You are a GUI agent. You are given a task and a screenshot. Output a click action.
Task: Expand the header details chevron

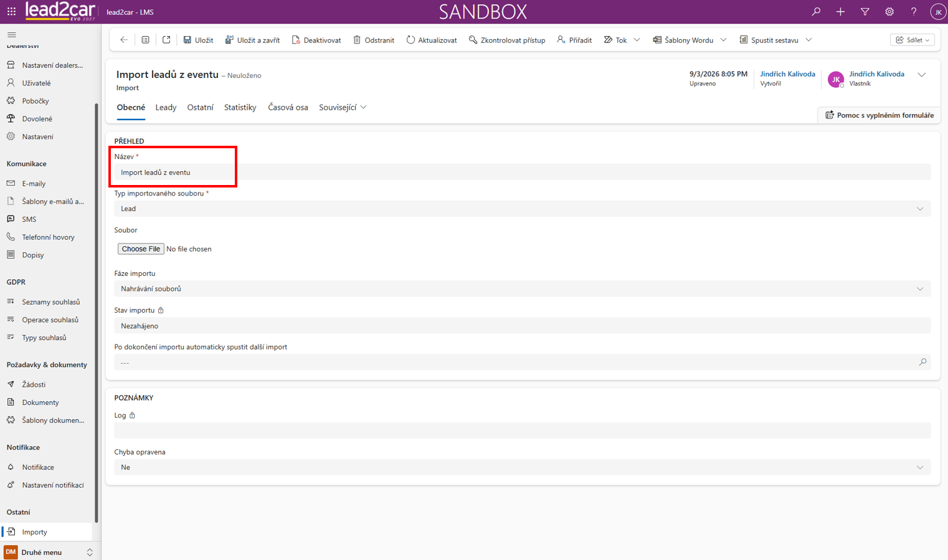click(x=922, y=75)
